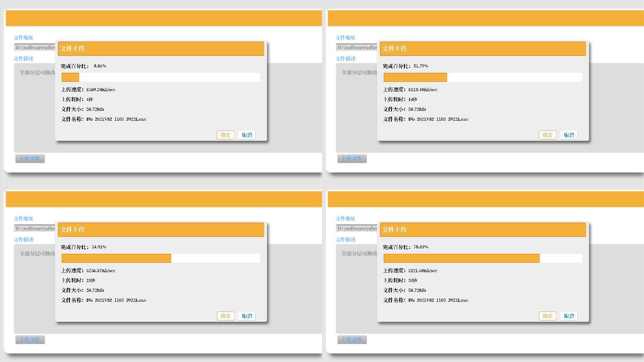Click the progress bar at 8.86%
This screenshot has height=362, width=644.
click(x=161, y=77)
